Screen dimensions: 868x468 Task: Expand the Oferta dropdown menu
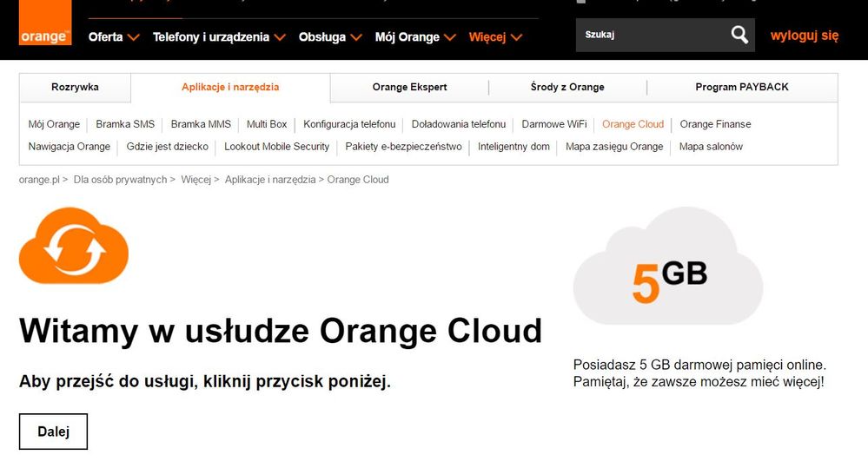(114, 37)
